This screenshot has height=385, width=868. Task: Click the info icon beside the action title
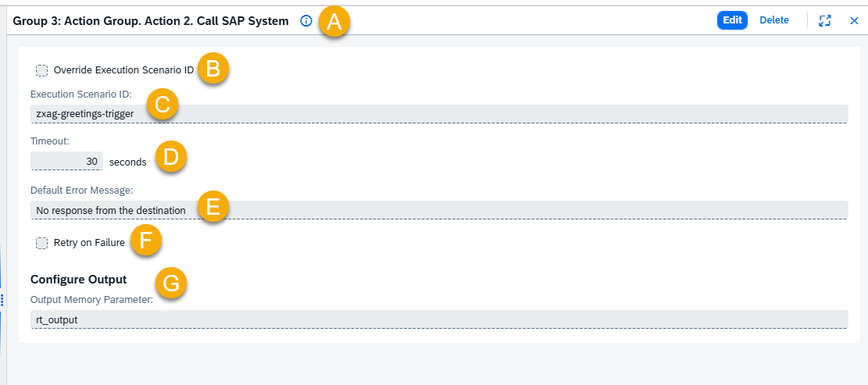click(306, 21)
